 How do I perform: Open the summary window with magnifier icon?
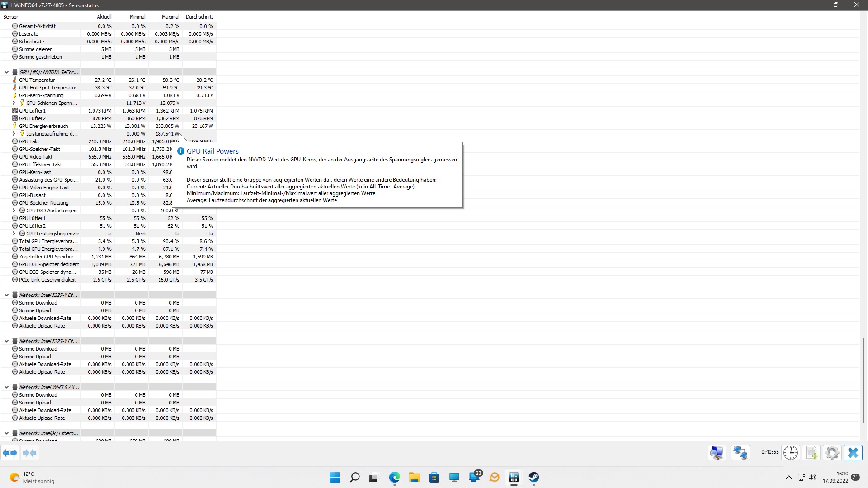(717, 453)
